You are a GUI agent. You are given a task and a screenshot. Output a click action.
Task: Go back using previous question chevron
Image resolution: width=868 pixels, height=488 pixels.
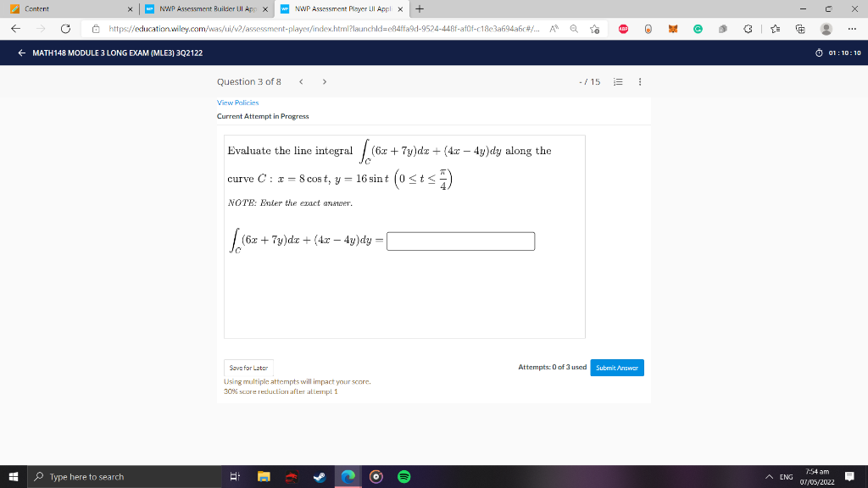[302, 81]
